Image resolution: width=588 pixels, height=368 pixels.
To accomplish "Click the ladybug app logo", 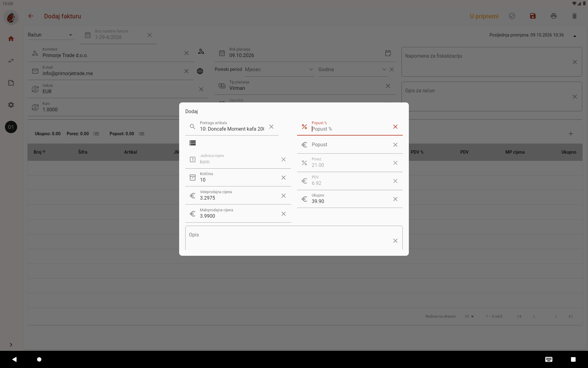I will click(x=11, y=17).
